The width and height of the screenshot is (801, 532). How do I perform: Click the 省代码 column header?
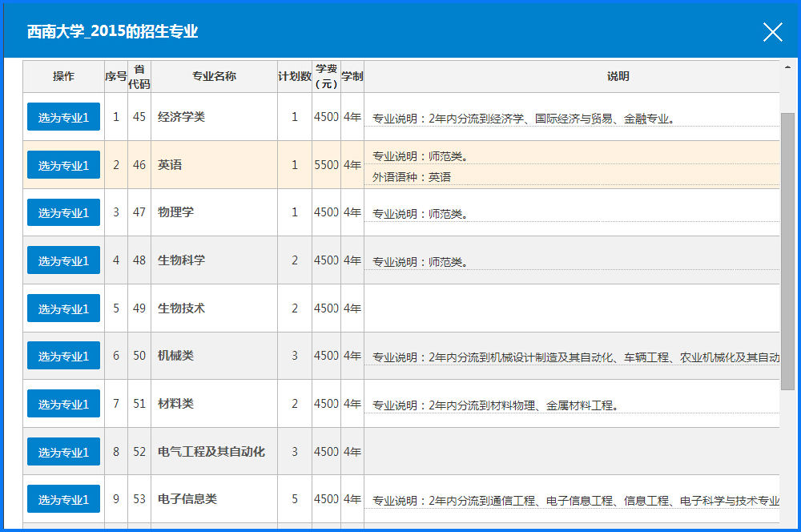click(139, 77)
